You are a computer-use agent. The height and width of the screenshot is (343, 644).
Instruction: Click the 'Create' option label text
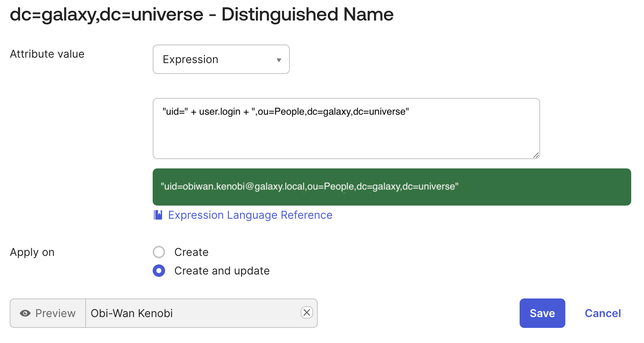[191, 252]
